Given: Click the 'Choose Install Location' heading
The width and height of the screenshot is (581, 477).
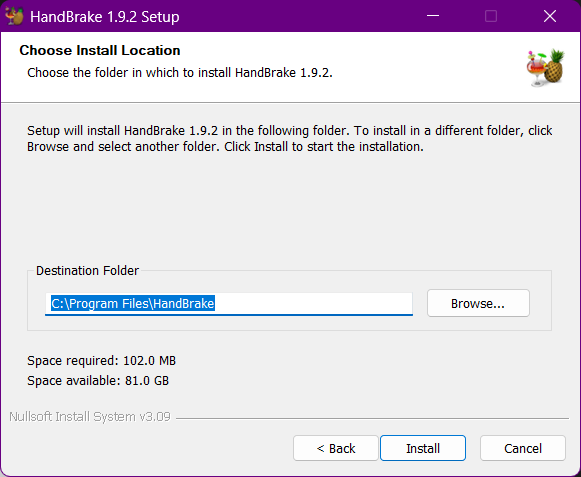Looking at the screenshot, I should (100, 50).
